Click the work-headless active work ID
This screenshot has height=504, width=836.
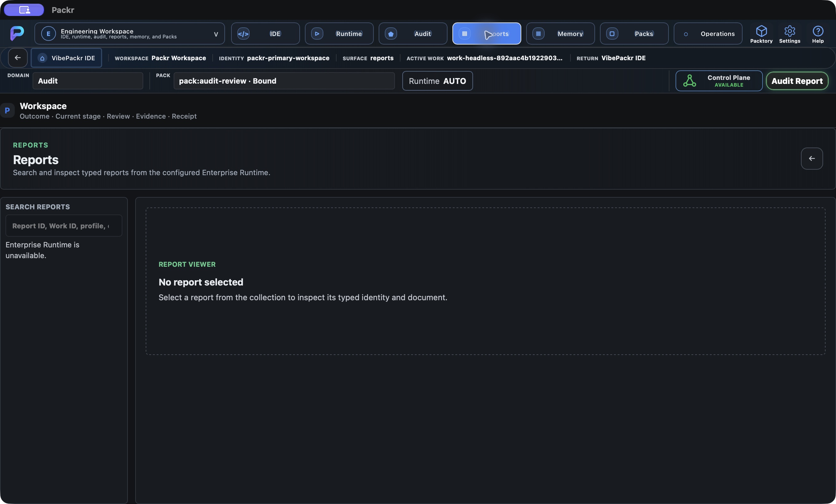(x=504, y=58)
